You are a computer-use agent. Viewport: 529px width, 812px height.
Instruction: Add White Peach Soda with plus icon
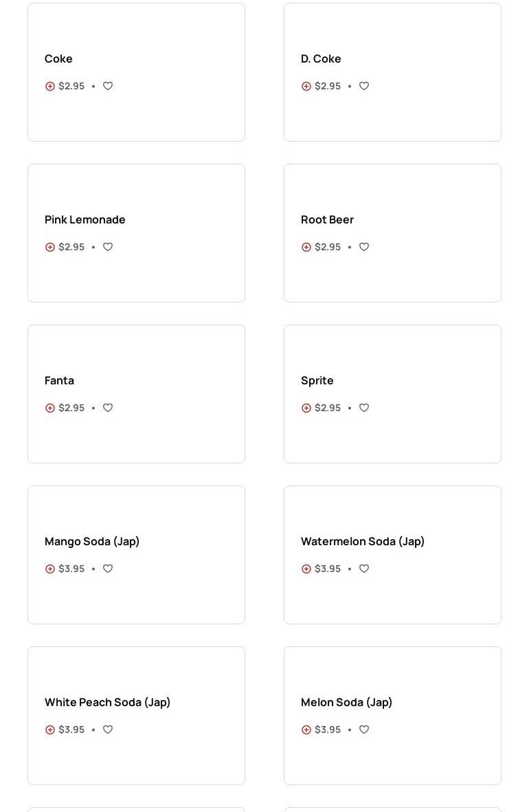[x=50, y=729]
